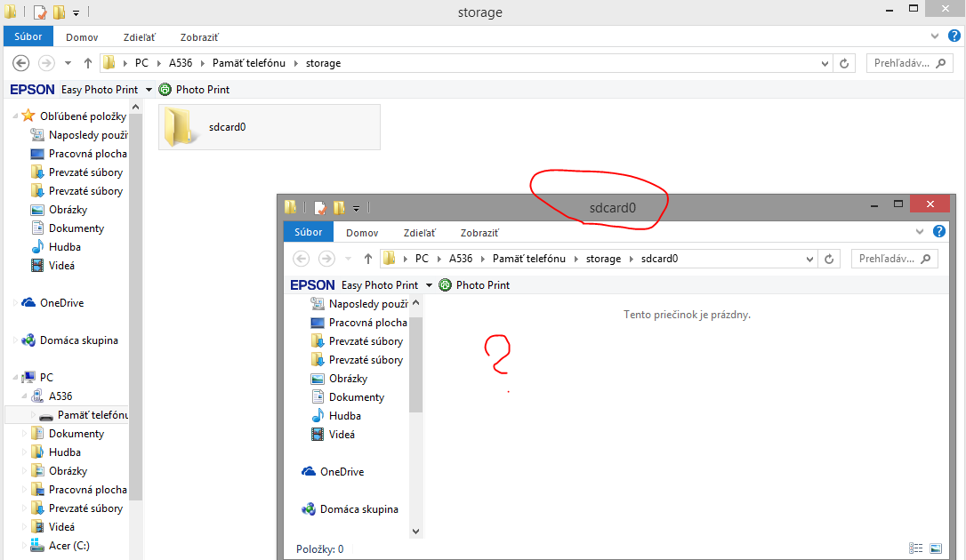
Task: Click new folder icon in storage quick access toolbar
Action: pyautogui.click(x=59, y=12)
